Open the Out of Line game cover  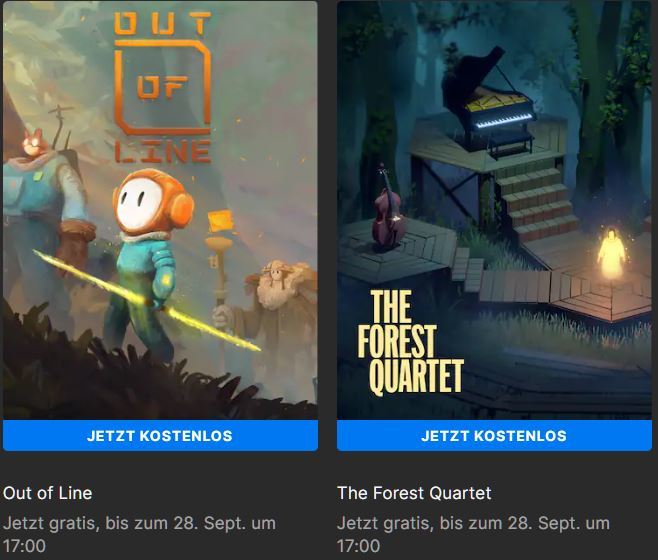point(160,210)
